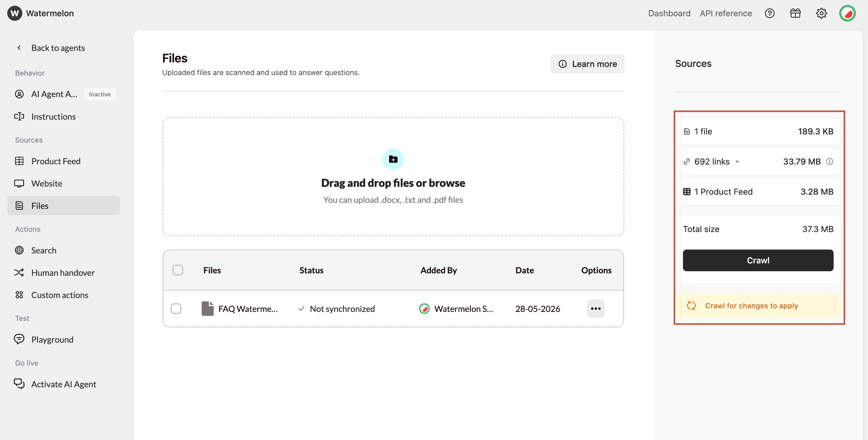Click the 189.3 KB file size value
Image resolution: width=868 pixels, height=440 pixels.
tap(816, 131)
